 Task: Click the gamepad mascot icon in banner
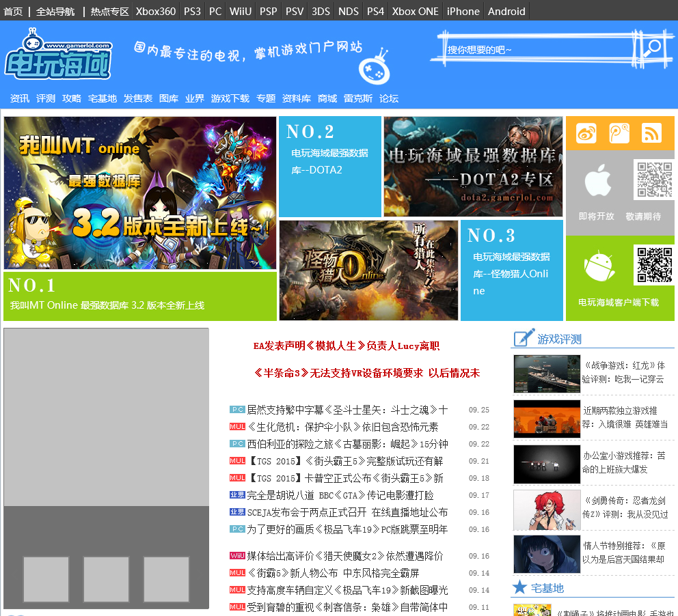(x=375, y=66)
